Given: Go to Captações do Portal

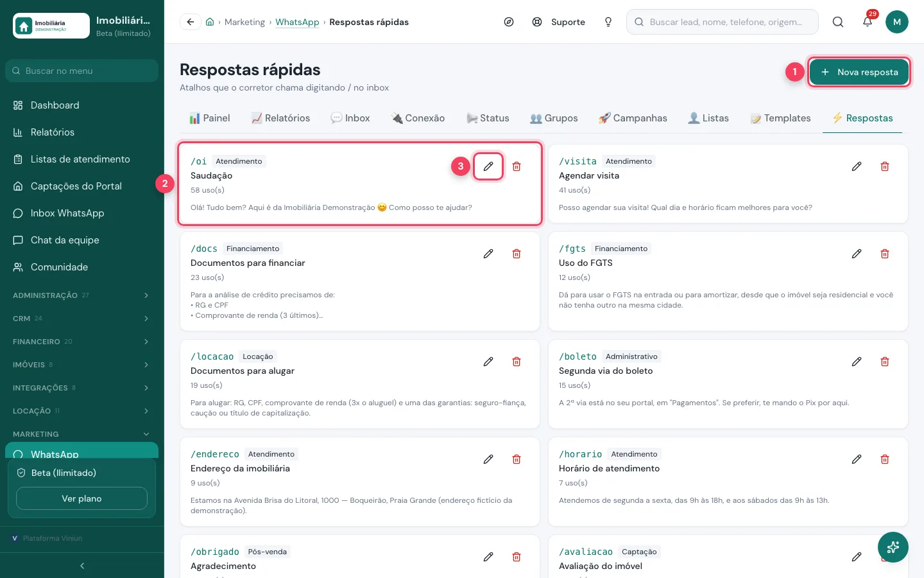Looking at the screenshot, I should [81, 186].
